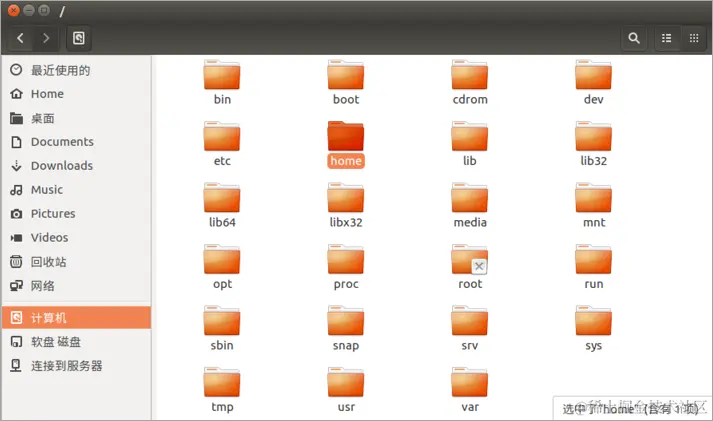This screenshot has height=421, width=713.
Task: Close the file manager window
Action: (14, 10)
